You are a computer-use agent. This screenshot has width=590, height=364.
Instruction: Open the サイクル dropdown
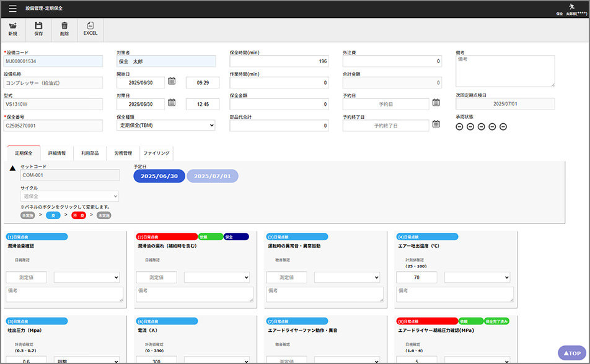69,196
